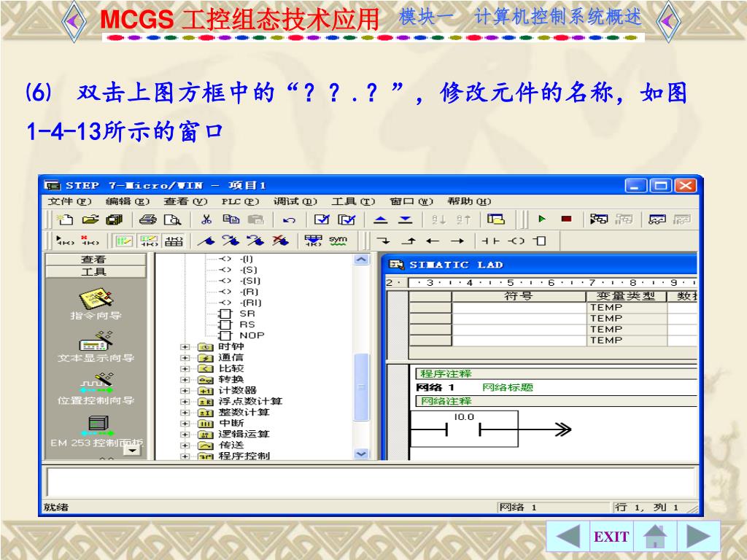Click the 符号 column header
The image size is (747, 560).
(519, 296)
